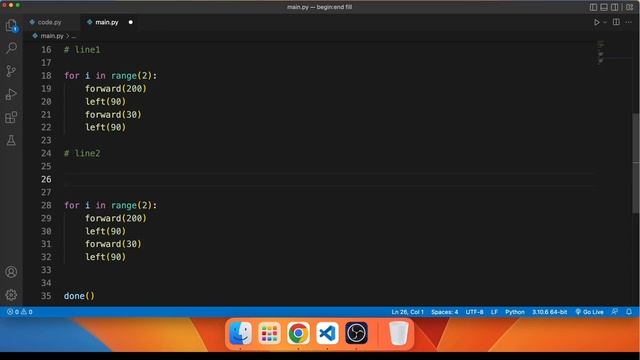The width and height of the screenshot is (640, 360).
Task: Open the editor More Actions menu
Action: point(629,22)
